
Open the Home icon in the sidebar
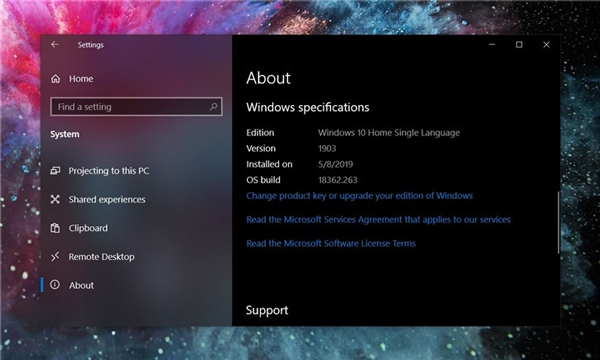[55, 79]
